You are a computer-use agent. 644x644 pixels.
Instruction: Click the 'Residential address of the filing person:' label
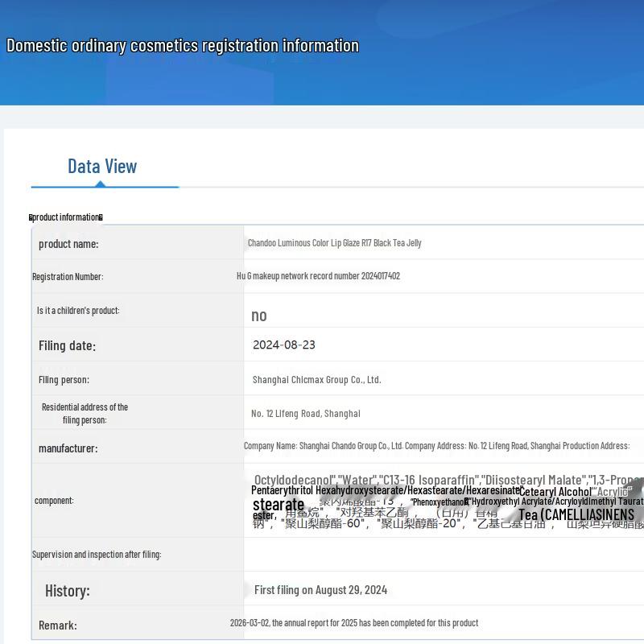[x=85, y=414]
